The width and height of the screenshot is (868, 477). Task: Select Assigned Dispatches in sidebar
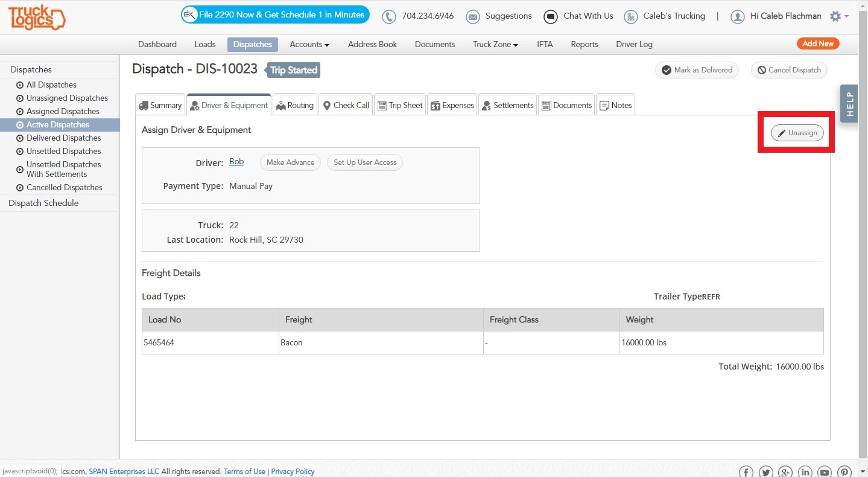[x=63, y=111]
